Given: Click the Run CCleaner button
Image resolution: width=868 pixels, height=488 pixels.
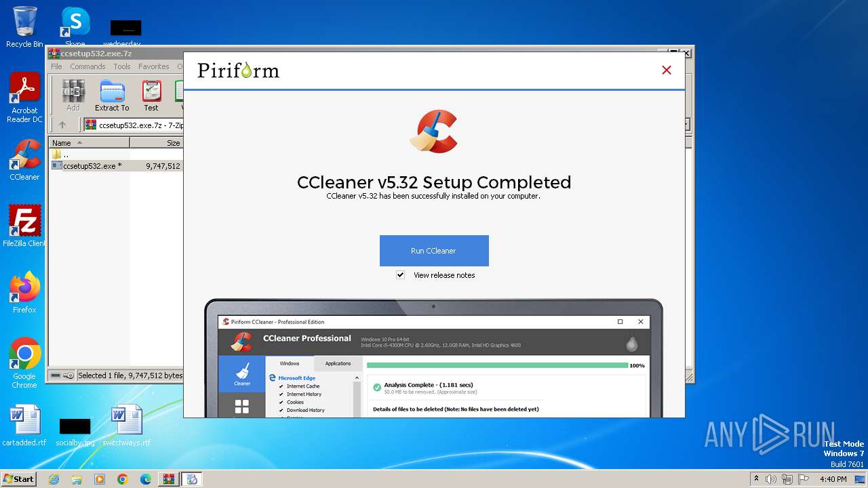Looking at the screenshot, I should [x=434, y=251].
